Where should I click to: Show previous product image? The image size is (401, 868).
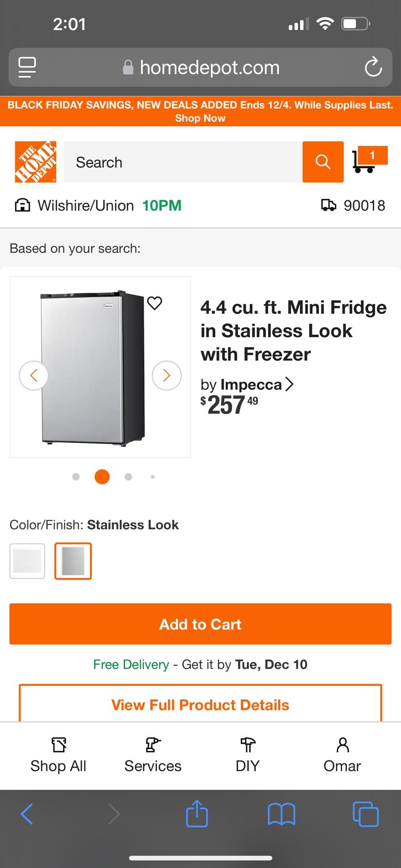coord(33,375)
